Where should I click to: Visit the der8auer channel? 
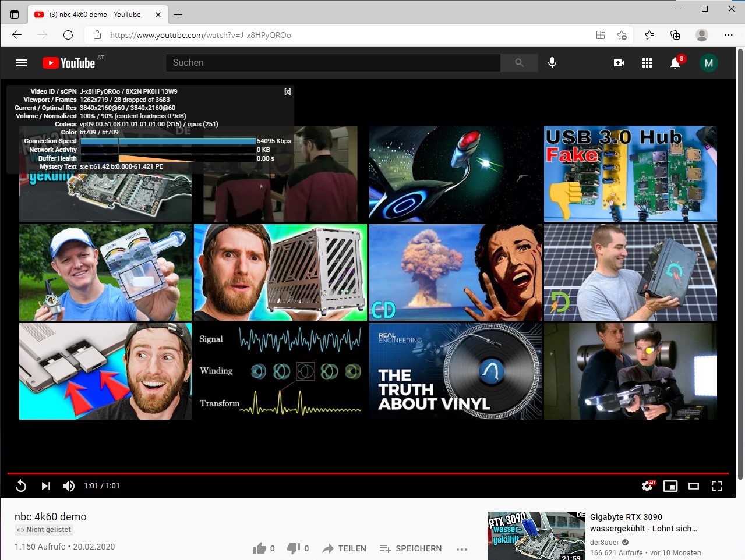tap(605, 543)
